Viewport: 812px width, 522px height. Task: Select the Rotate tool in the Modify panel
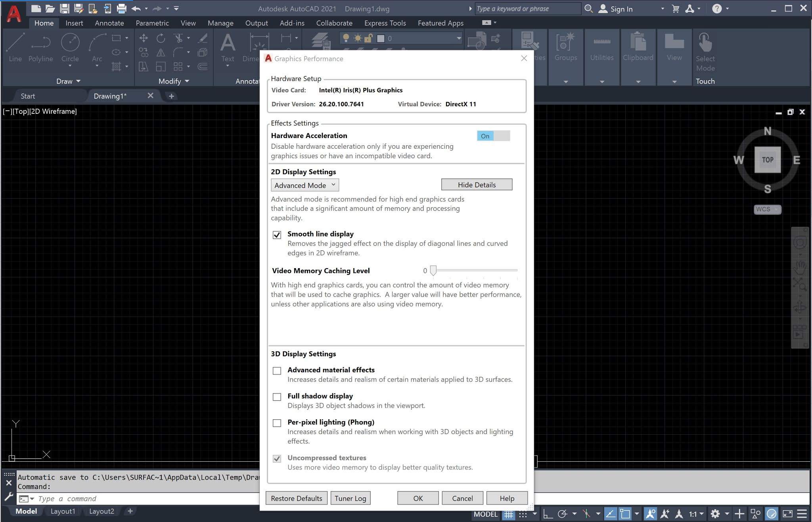click(x=161, y=38)
